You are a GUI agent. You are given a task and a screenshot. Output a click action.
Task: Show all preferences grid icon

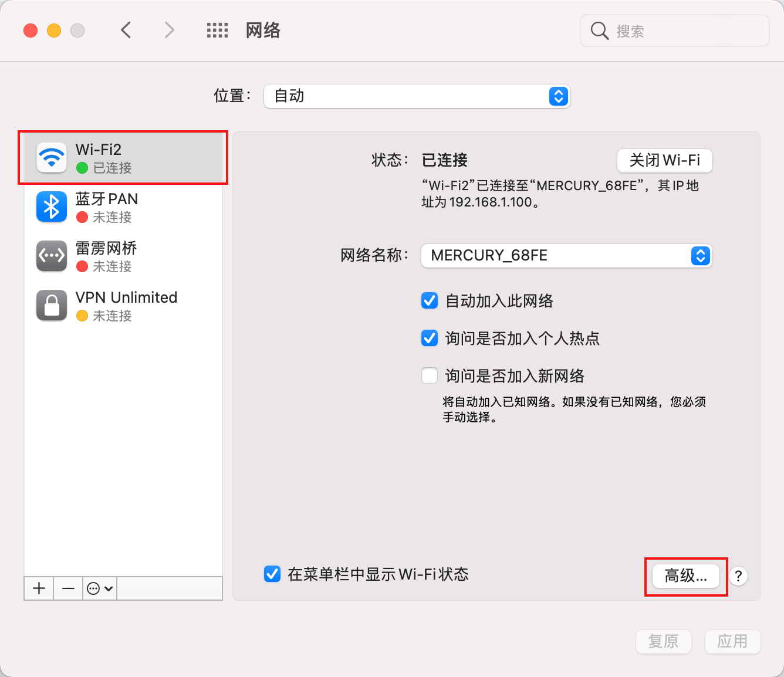click(217, 31)
